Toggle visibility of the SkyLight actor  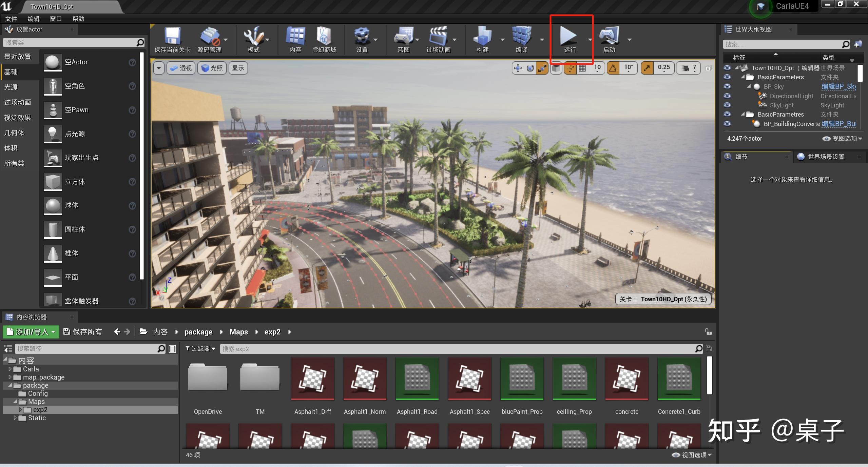pyautogui.click(x=727, y=105)
